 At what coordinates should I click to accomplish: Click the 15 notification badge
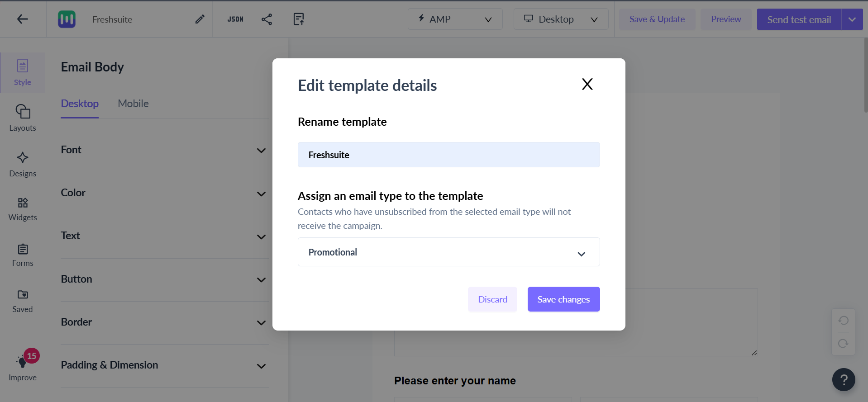point(32,356)
